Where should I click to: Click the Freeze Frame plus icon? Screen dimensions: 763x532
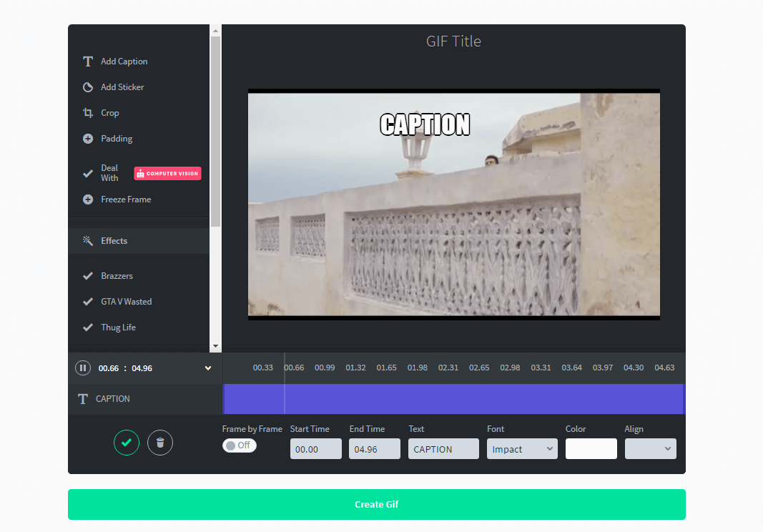click(x=87, y=199)
